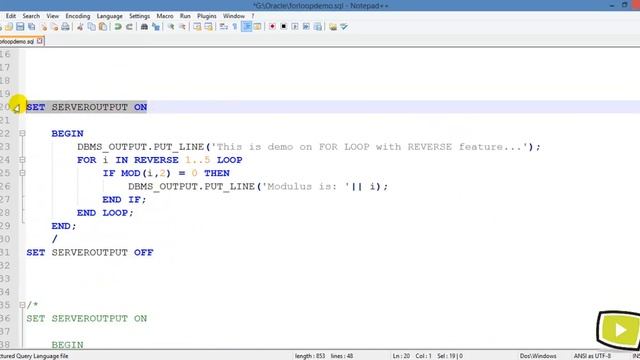Collapse the BEGIN block fold marker on line 22
The image size is (640, 360).
(x=22, y=133)
